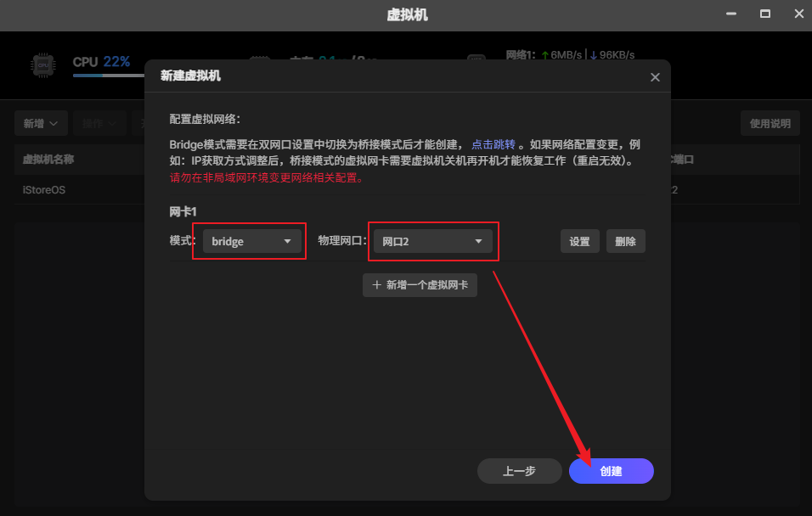Click the 使用说明 help button
Viewport: 812px width, 516px height.
770,123
